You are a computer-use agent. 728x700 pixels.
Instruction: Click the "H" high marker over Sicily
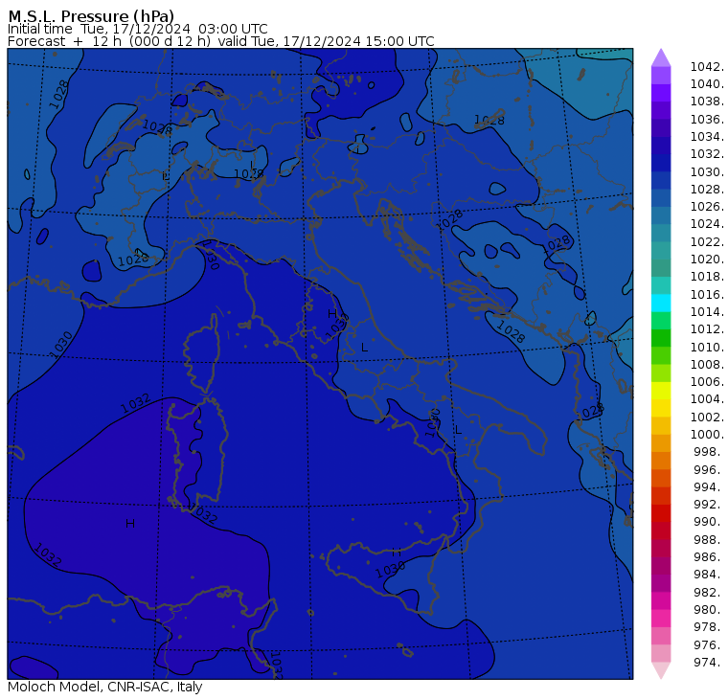click(x=396, y=553)
